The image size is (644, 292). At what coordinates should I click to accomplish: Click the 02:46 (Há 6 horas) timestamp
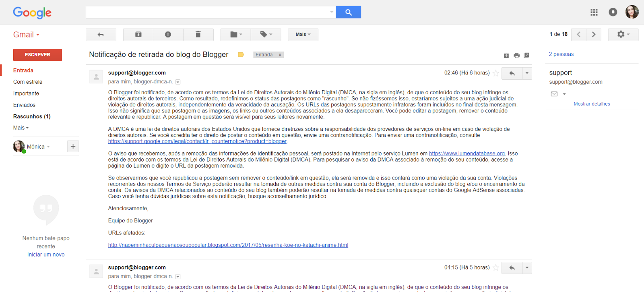pyautogui.click(x=467, y=73)
